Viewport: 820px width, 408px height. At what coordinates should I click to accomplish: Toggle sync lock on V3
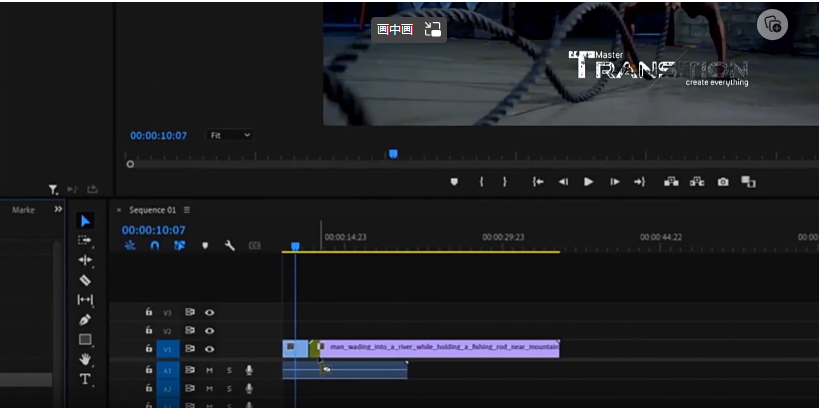[190, 312]
